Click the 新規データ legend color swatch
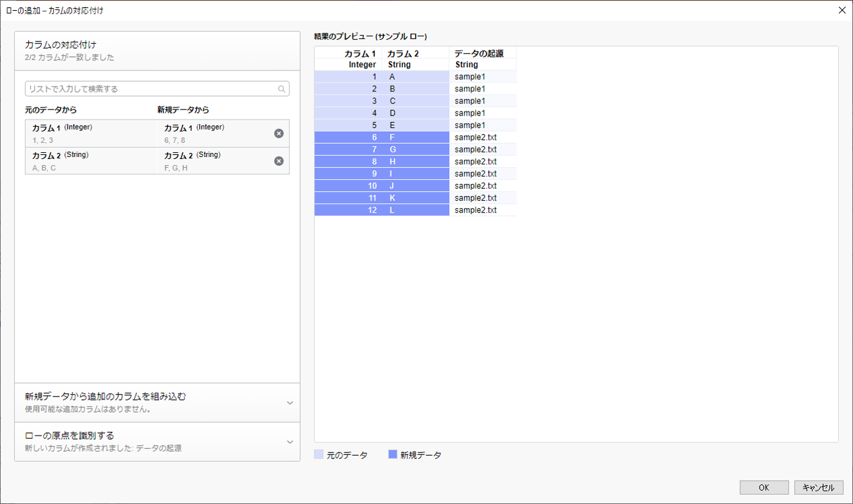 point(393,454)
